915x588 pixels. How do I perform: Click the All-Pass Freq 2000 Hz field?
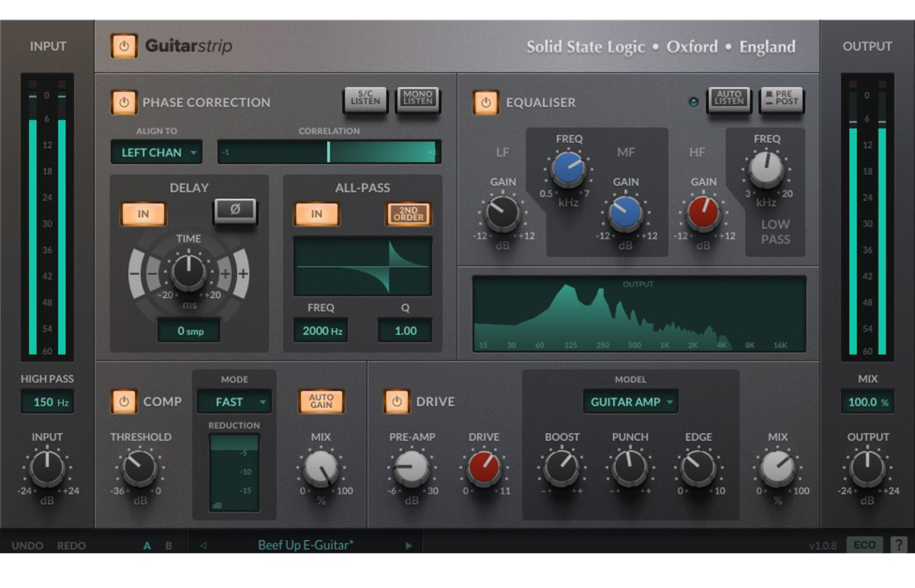coord(320,330)
